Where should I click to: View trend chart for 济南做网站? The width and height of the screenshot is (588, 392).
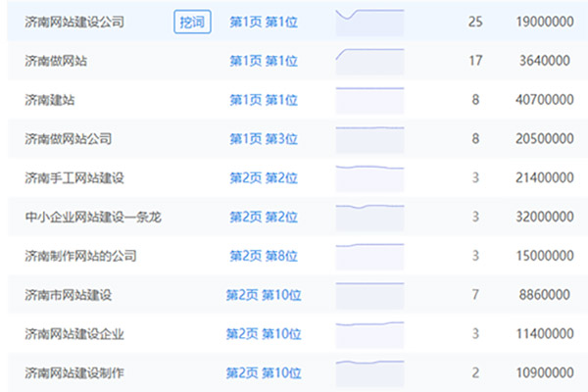369,61
